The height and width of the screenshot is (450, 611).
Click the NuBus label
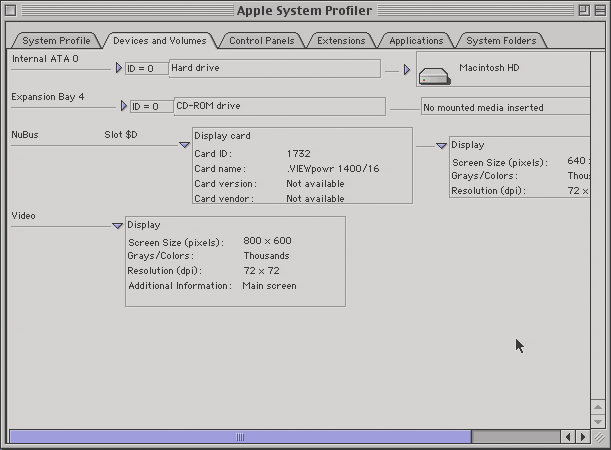click(25, 135)
